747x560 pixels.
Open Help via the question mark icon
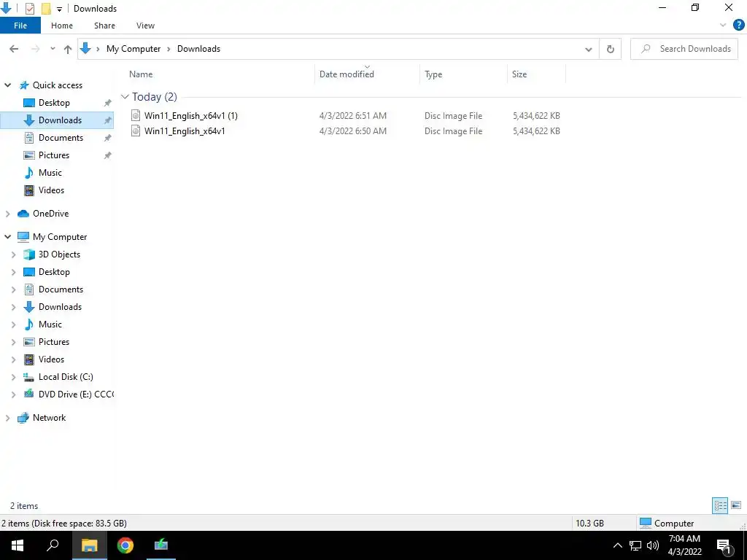(738, 26)
